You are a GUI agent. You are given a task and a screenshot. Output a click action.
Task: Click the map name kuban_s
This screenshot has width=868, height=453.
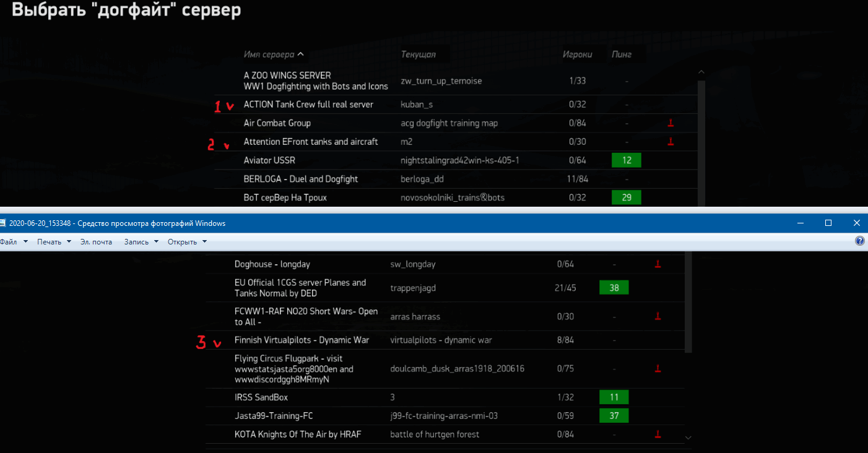coord(417,105)
